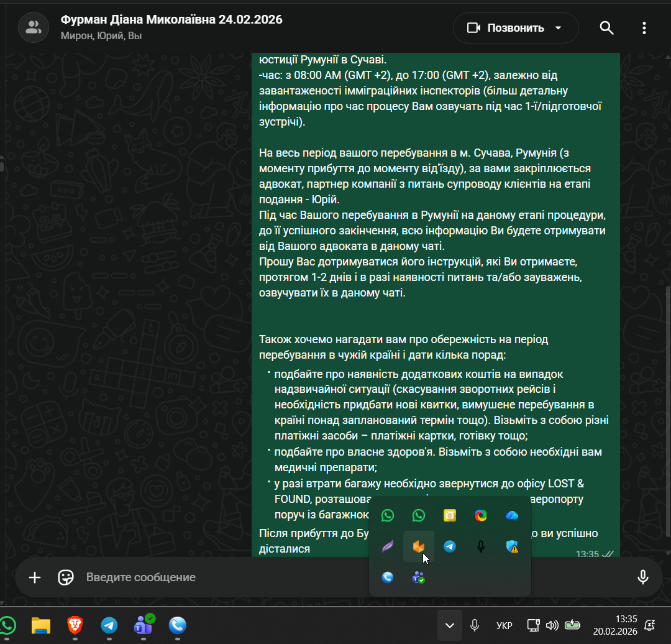The height and width of the screenshot is (644, 671).
Task: Open the group avatar in chat header
Action: pos(34,27)
